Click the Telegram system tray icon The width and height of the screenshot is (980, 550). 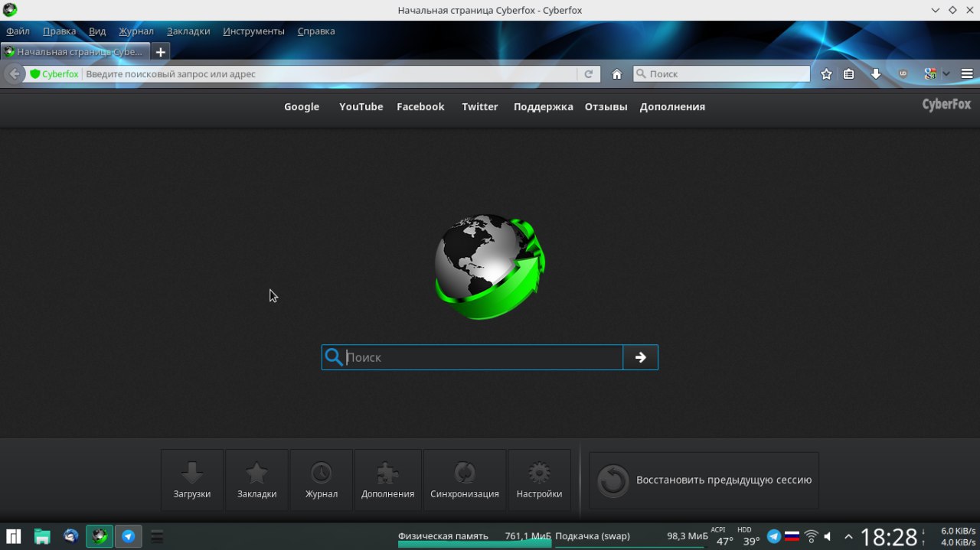[x=774, y=536]
